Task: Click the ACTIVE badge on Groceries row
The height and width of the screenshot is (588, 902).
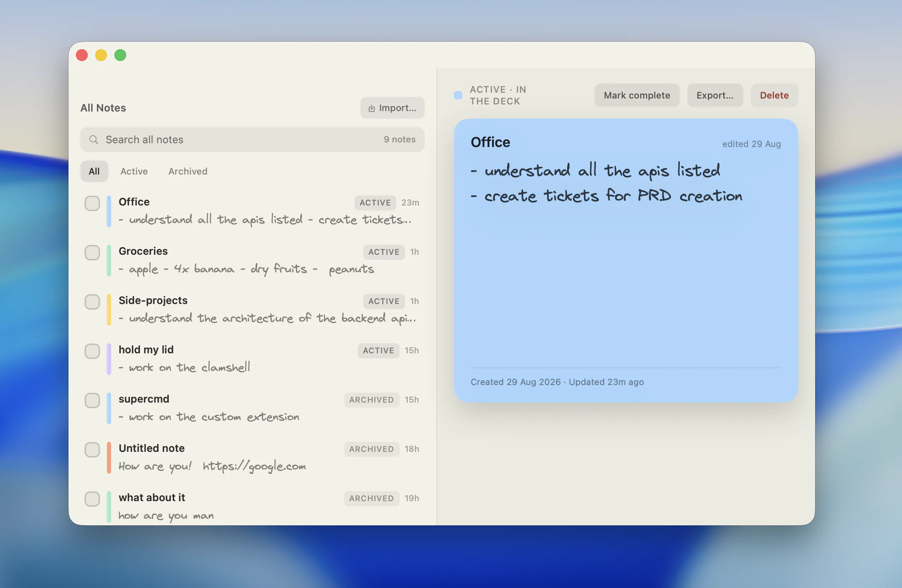Action: [384, 252]
